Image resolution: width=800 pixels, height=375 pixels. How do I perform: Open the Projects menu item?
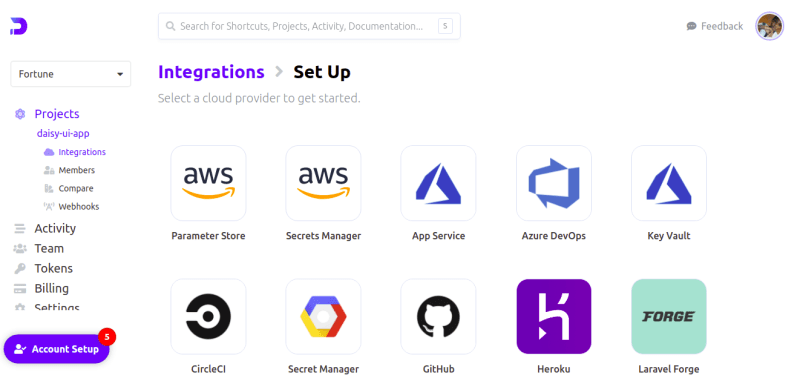pyautogui.click(x=57, y=114)
